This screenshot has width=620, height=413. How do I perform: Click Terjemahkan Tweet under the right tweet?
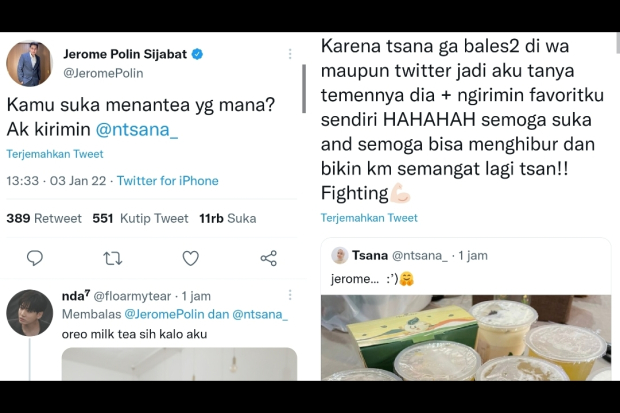(x=369, y=217)
